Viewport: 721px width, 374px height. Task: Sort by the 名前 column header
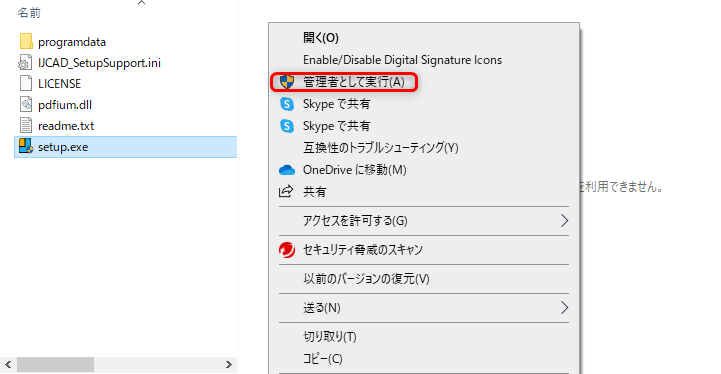click(x=29, y=13)
